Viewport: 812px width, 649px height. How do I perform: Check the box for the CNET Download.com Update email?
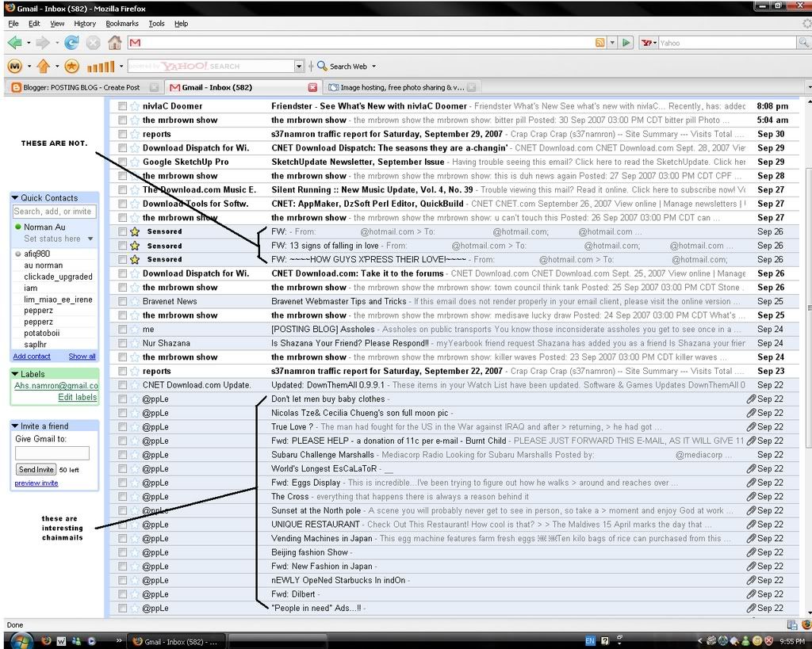click(x=122, y=385)
